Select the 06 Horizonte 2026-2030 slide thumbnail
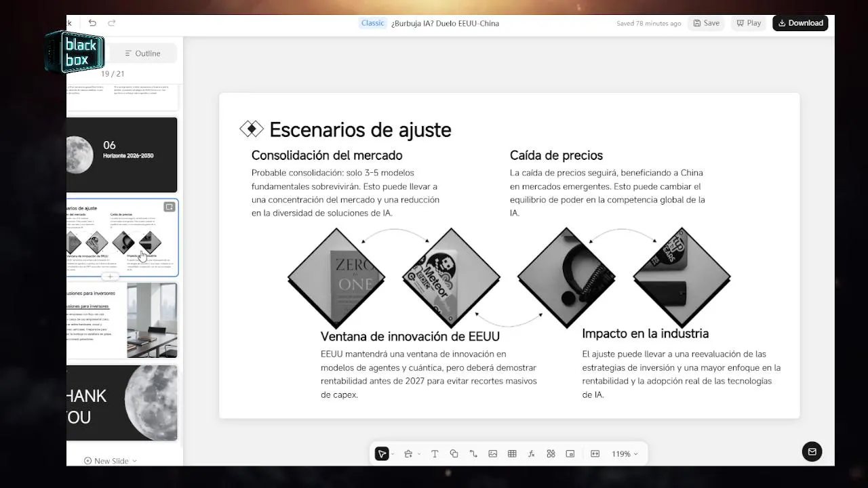This screenshot has width=868, height=488. 122,155
